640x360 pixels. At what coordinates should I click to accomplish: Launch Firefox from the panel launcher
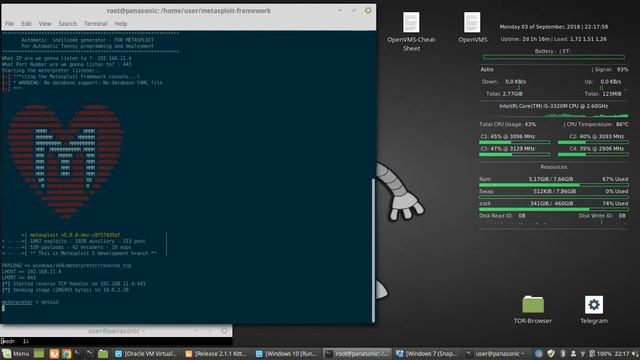(54, 353)
